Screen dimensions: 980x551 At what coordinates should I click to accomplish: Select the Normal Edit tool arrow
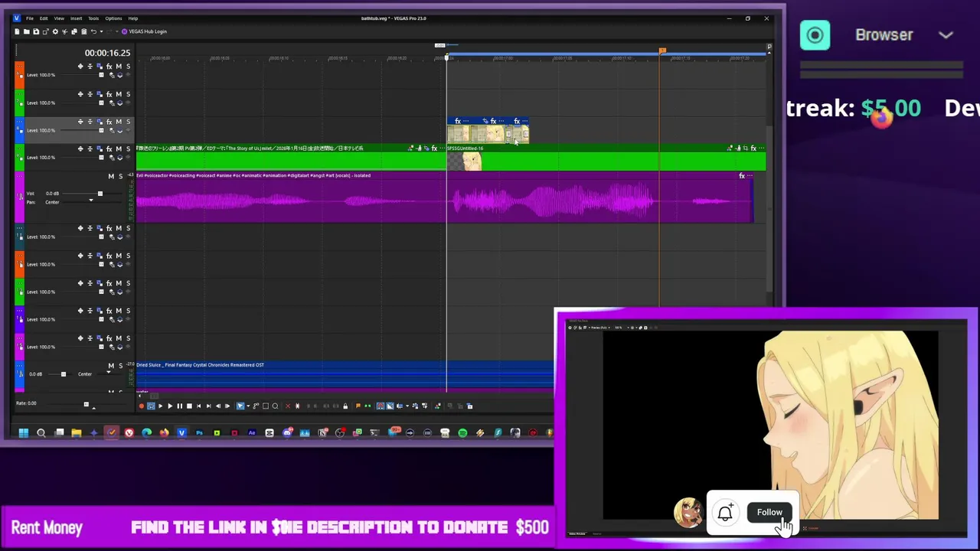tap(240, 406)
